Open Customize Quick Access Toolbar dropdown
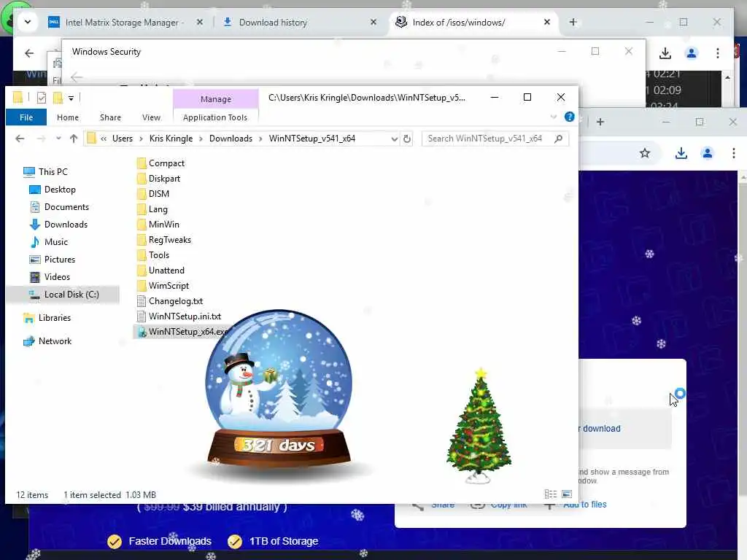This screenshot has width=747, height=560. point(71,98)
